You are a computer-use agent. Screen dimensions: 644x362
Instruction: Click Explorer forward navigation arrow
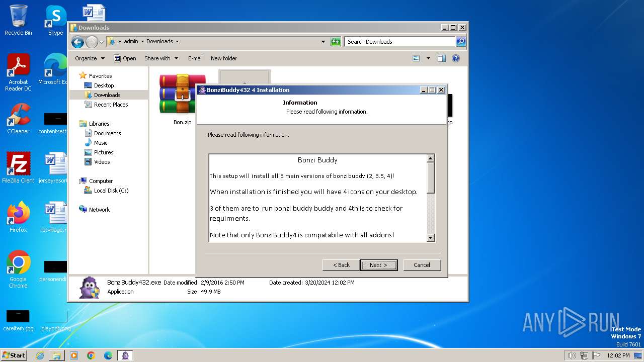coord(91,42)
